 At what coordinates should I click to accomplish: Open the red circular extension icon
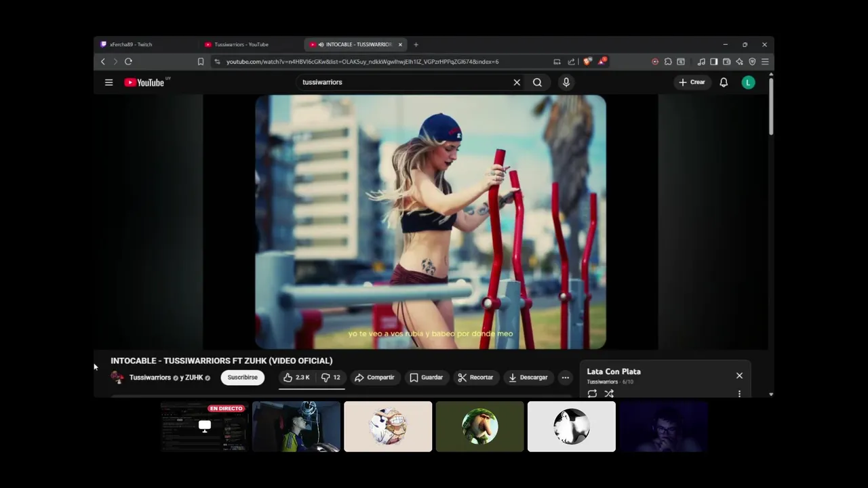click(655, 62)
